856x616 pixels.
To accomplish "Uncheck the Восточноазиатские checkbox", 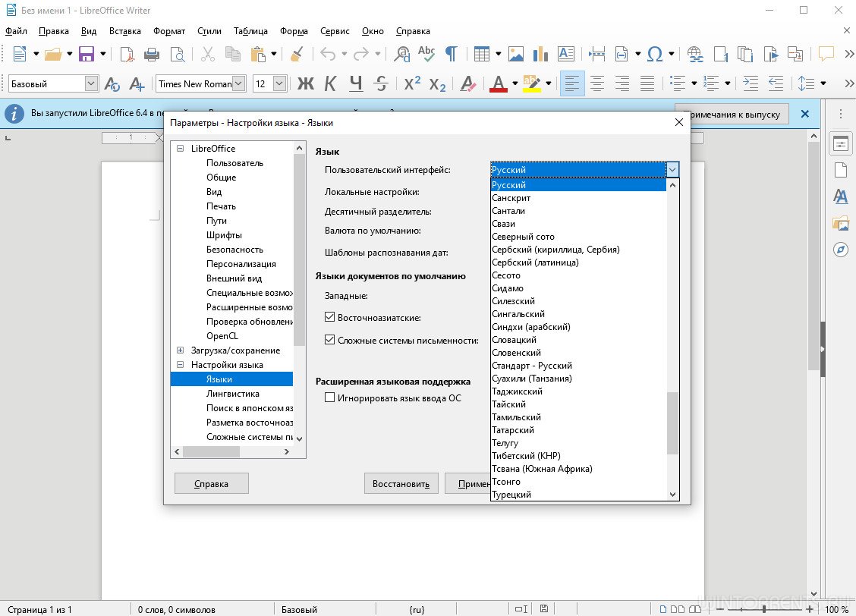I will coord(329,318).
